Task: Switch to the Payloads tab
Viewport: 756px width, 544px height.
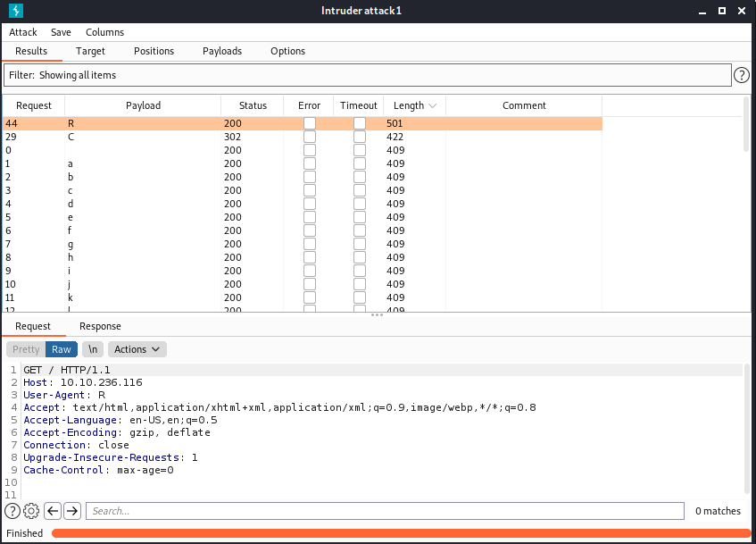Action: 221,51
